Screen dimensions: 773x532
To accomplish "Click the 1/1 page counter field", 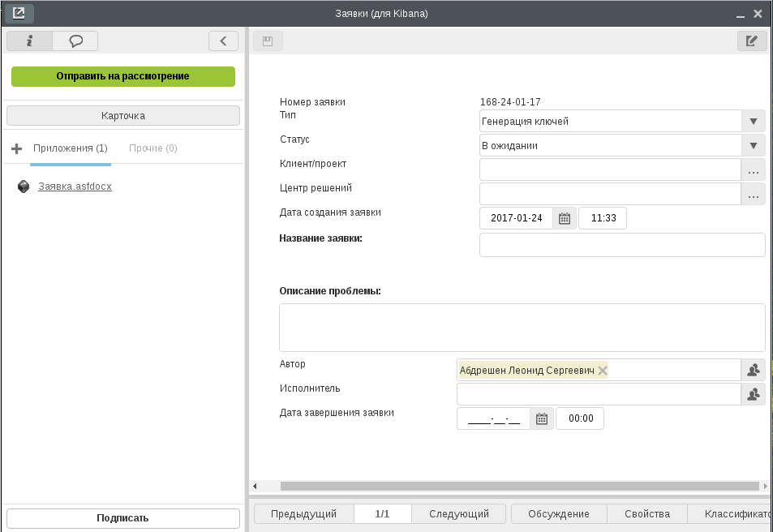I will (383, 514).
